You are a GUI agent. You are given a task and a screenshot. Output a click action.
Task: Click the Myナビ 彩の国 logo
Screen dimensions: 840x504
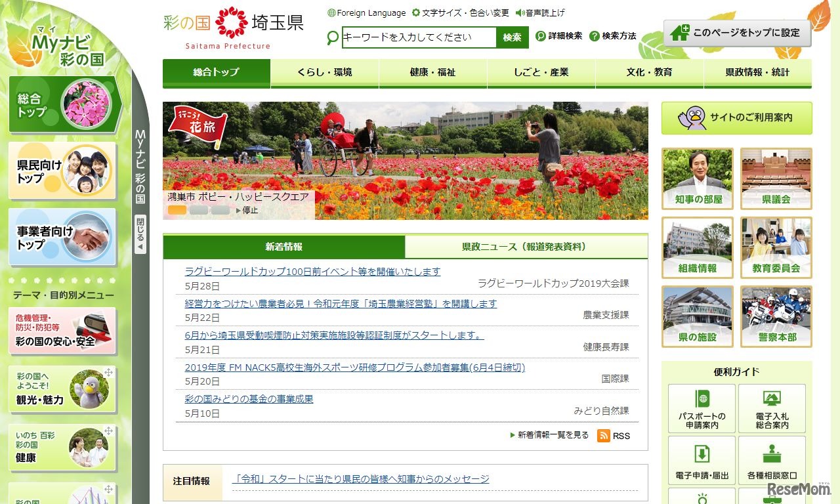(67, 46)
